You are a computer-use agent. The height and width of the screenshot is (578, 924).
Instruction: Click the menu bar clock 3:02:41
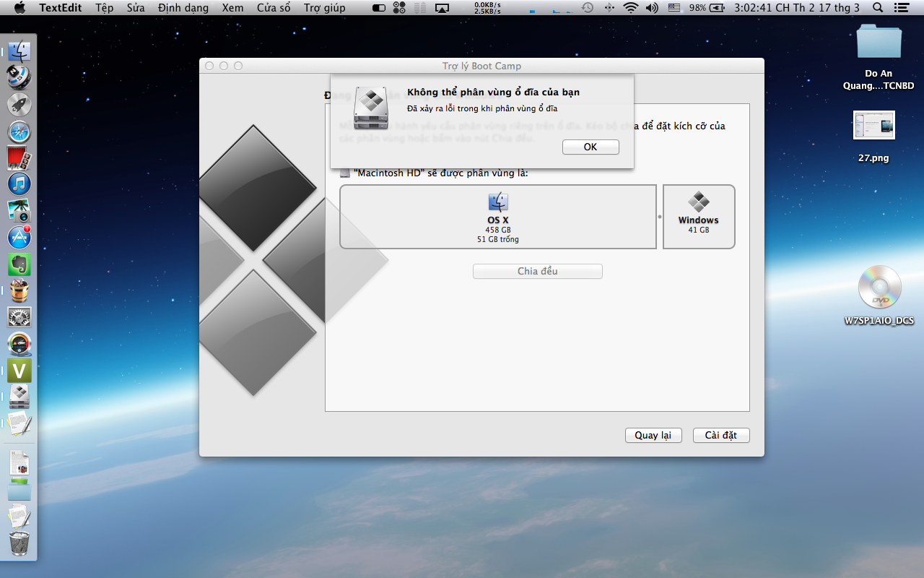(x=797, y=8)
